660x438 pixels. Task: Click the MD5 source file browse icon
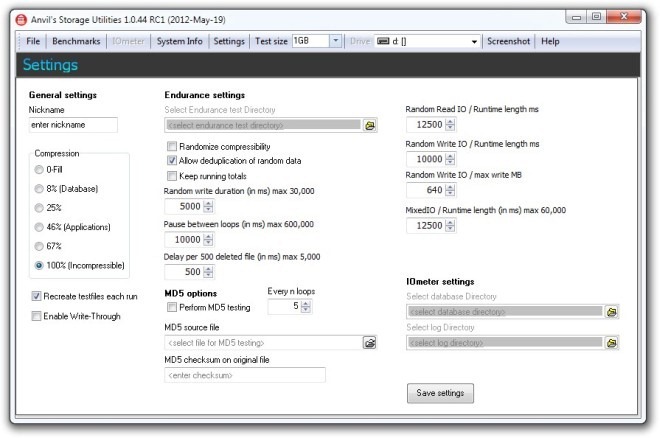point(369,343)
